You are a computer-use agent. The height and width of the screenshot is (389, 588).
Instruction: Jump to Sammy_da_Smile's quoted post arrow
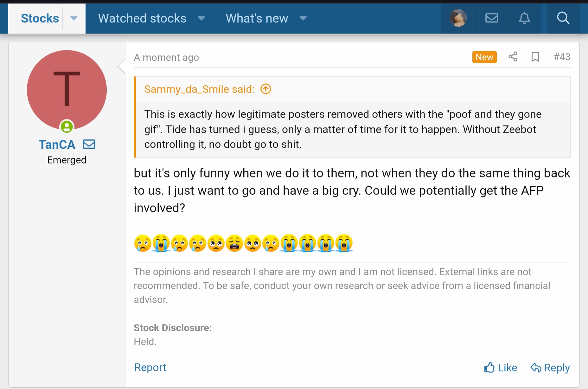tap(266, 89)
